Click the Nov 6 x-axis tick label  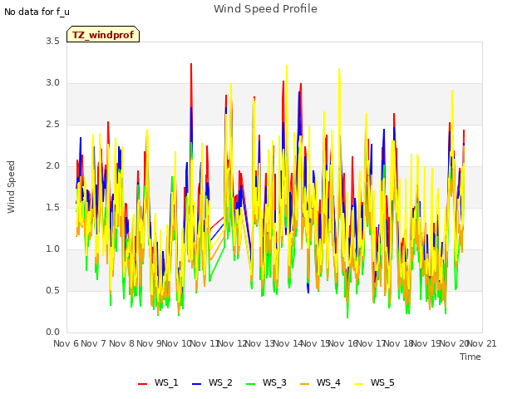pyautogui.click(x=66, y=343)
